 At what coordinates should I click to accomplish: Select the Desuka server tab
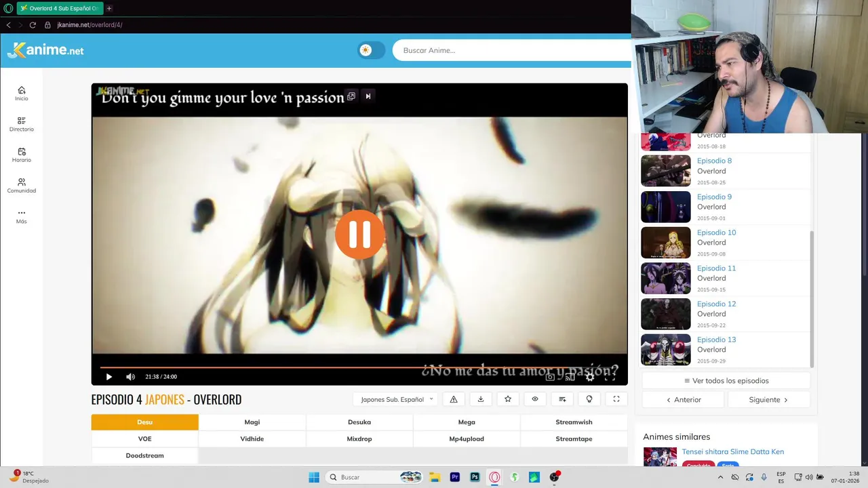click(x=359, y=422)
